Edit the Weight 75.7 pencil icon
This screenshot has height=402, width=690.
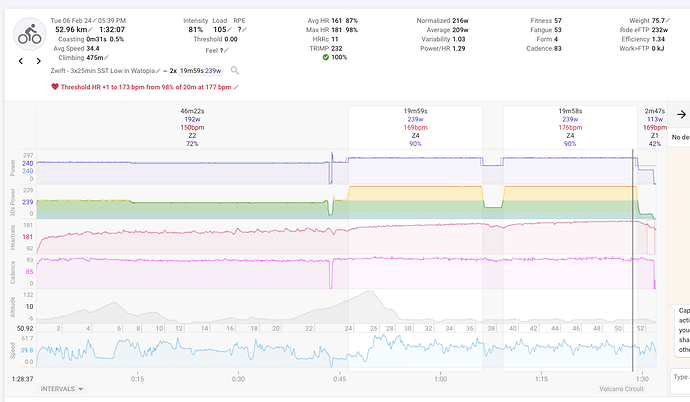[668, 20]
